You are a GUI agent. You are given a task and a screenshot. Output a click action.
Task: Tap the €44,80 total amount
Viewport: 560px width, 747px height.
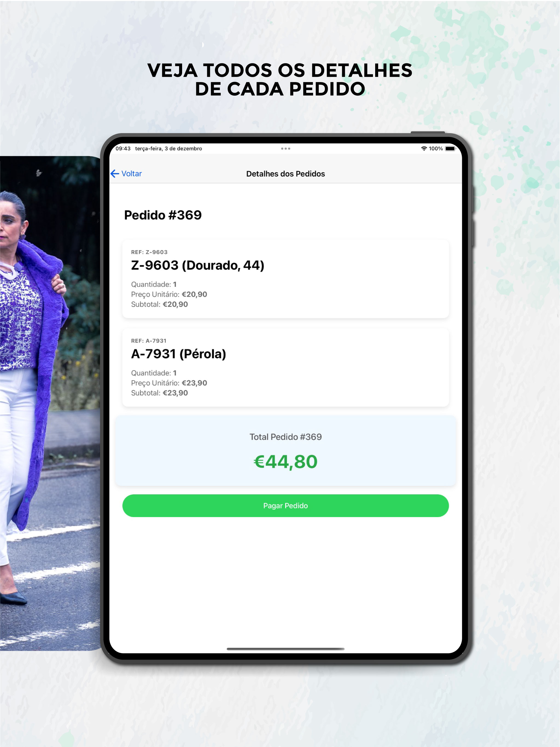coord(285,462)
